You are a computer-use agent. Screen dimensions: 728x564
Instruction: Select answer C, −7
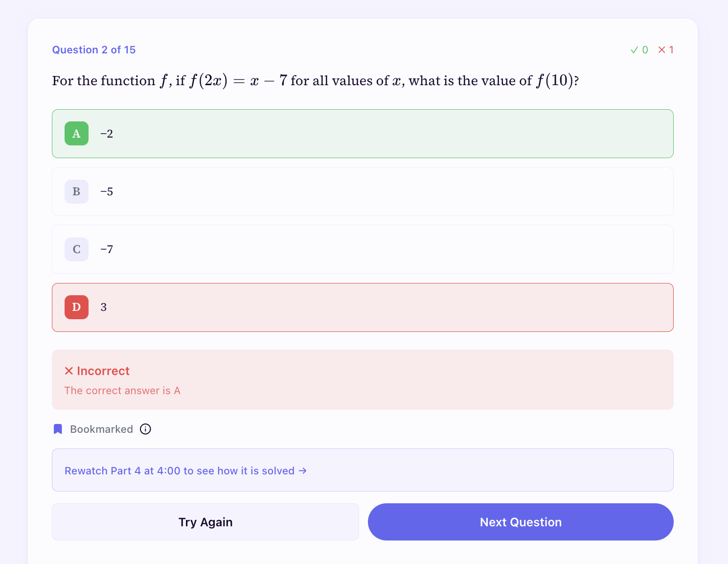363,249
